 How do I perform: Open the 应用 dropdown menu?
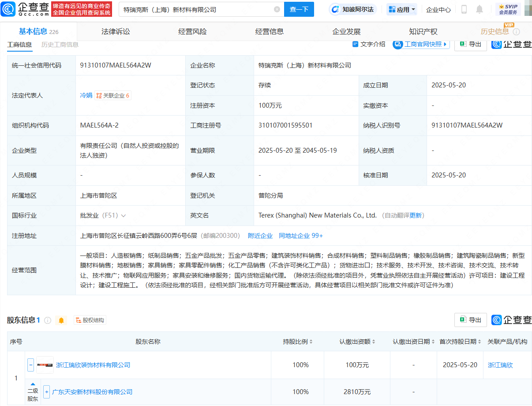click(402, 9)
